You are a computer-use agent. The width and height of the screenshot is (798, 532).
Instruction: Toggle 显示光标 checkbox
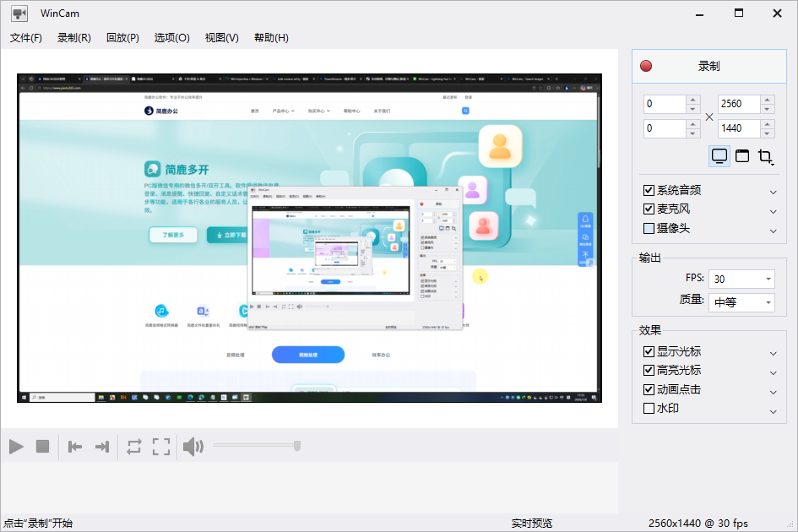point(649,352)
